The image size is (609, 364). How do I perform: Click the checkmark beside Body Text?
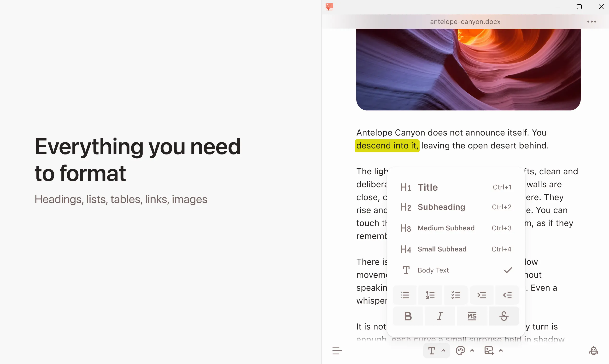pos(508,270)
